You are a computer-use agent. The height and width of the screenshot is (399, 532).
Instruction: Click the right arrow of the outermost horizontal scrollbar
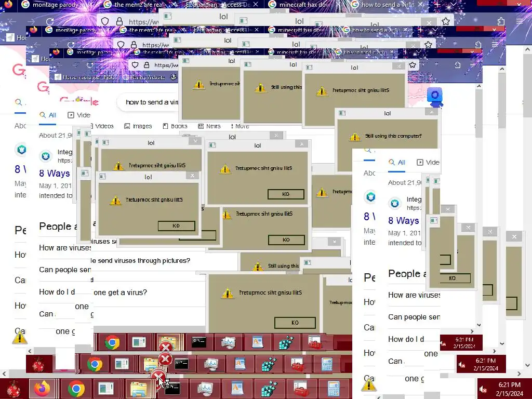coord(519,374)
